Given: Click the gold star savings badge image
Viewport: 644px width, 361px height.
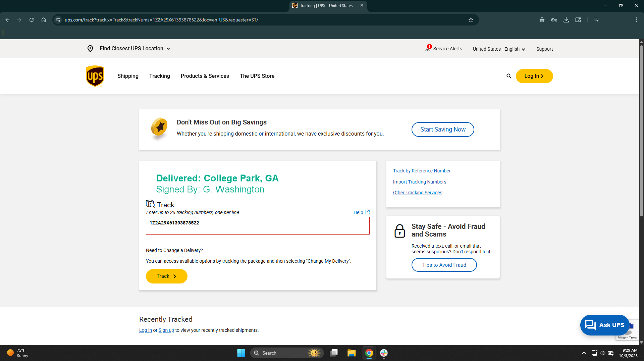Looking at the screenshot, I should pos(159,128).
